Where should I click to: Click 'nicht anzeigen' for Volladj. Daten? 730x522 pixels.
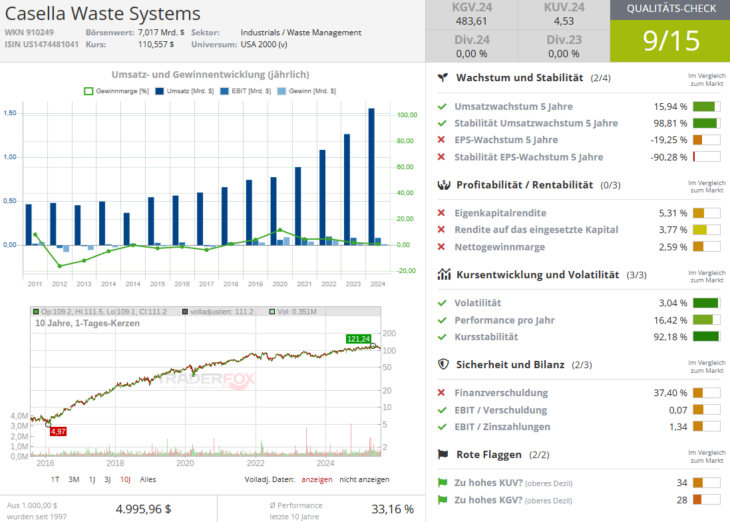click(x=364, y=480)
